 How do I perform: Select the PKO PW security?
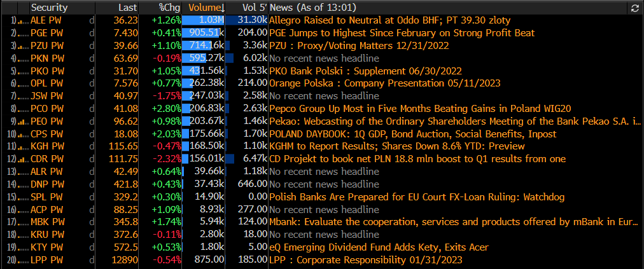pyautogui.click(x=47, y=71)
